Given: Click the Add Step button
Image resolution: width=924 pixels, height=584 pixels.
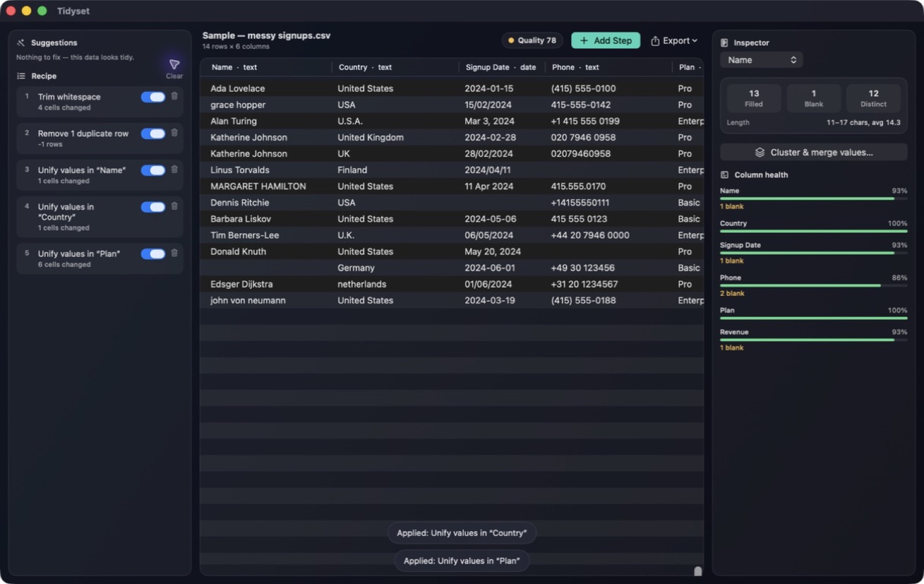Looking at the screenshot, I should 606,40.
